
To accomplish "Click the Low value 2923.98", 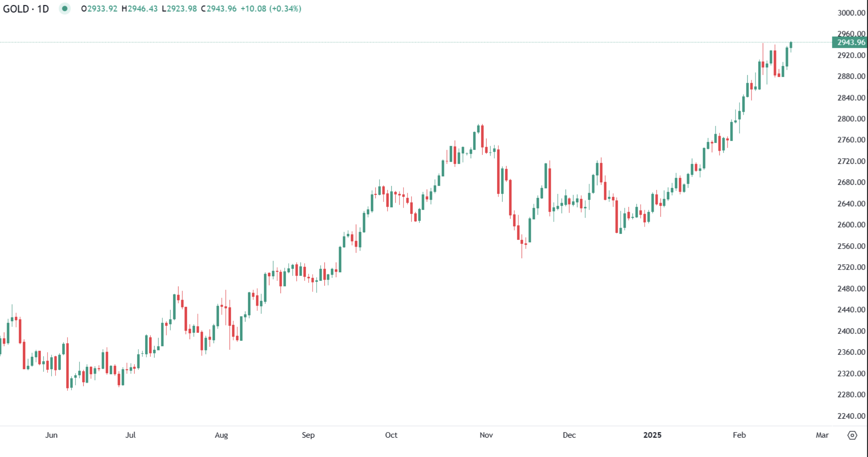I will tap(182, 9).
